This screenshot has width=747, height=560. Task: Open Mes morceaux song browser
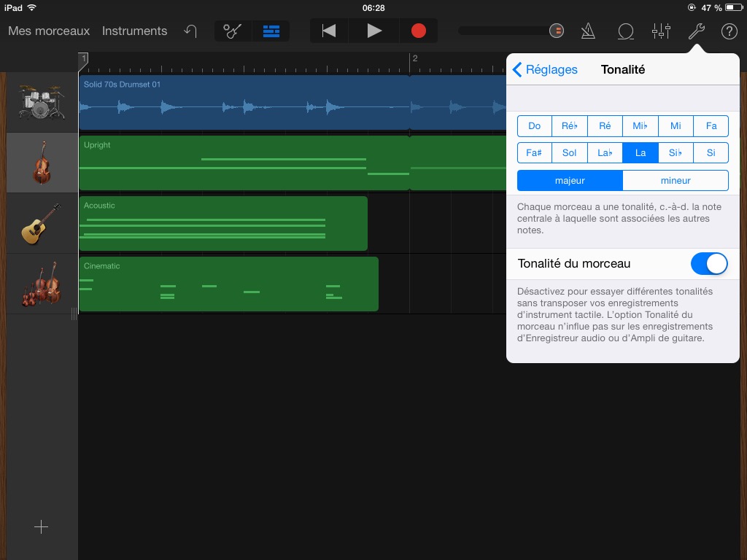click(x=49, y=31)
